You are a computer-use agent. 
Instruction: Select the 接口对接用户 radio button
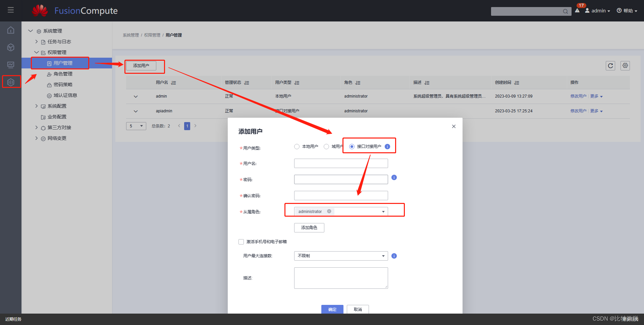point(352,146)
